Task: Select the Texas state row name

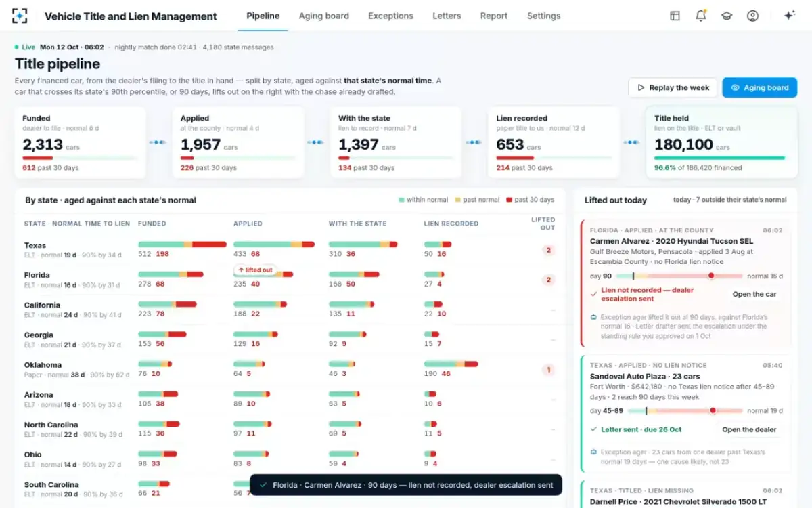Action: click(x=35, y=245)
